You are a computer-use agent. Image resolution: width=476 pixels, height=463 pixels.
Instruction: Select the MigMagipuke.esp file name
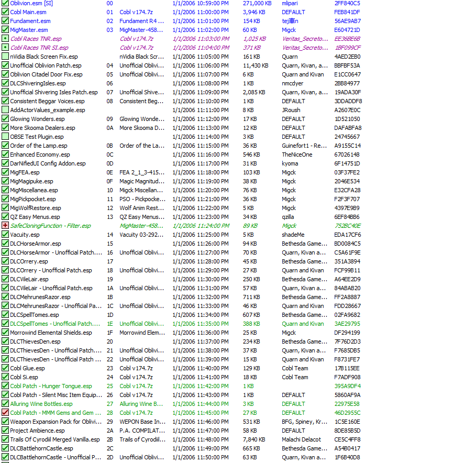[x=31, y=181]
